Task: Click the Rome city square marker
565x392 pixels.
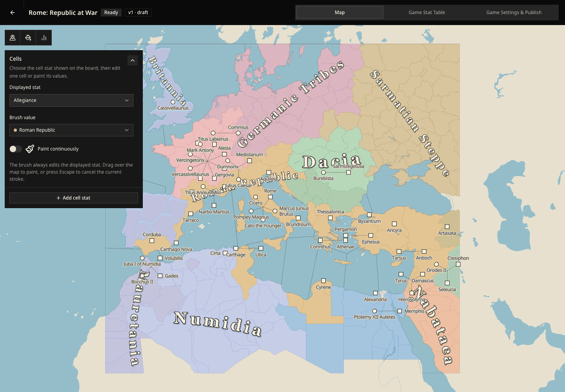Action: 270,197
